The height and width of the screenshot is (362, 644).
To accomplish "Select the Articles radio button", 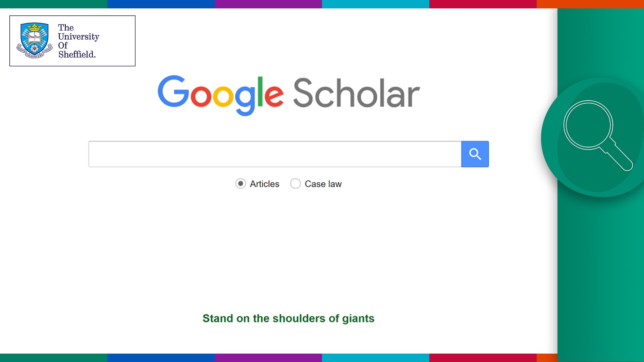I will [x=240, y=184].
